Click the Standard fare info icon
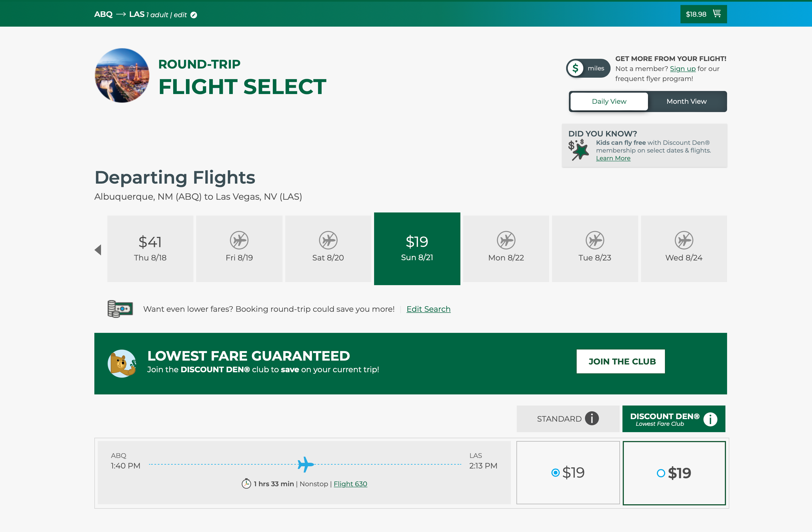Viewport: 812px width, 532px height. [x=592, y=419]
